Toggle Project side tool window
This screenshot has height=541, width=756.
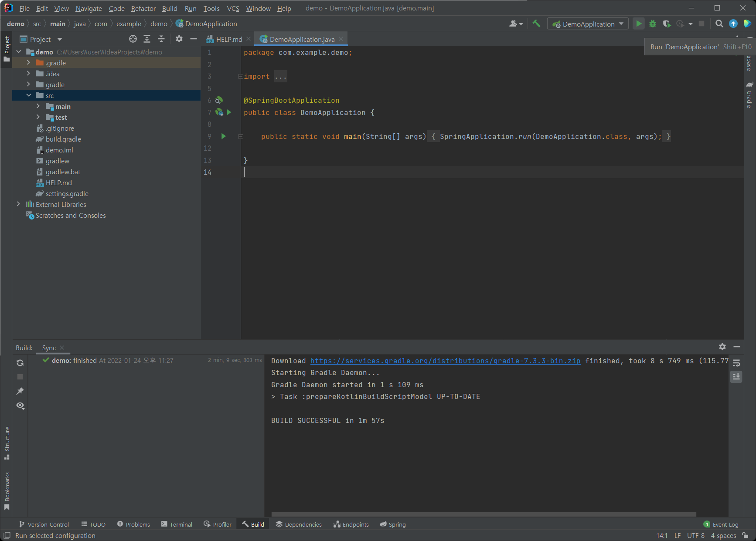point(7,48)
